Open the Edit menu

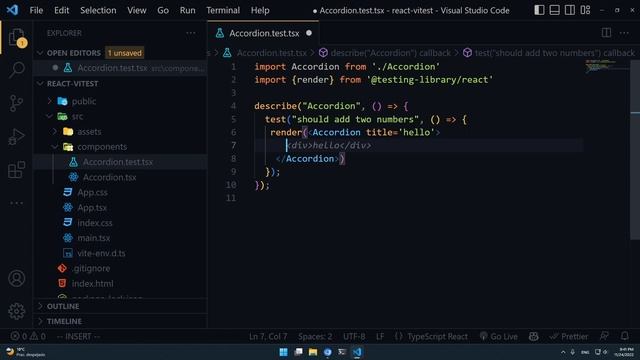(x=61, y=10)
